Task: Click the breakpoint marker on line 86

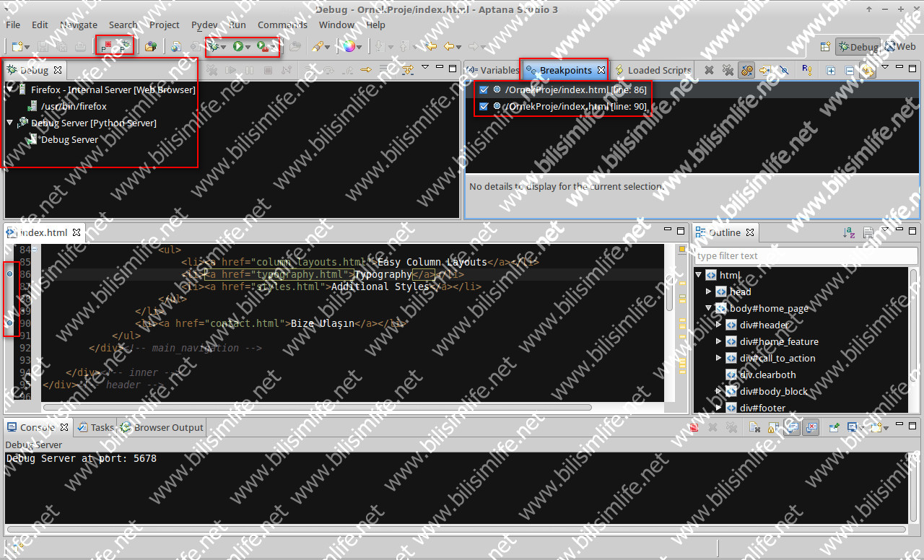Action: tap(9, 275)
